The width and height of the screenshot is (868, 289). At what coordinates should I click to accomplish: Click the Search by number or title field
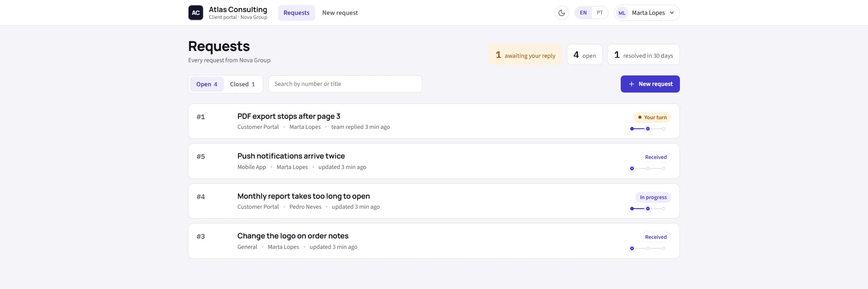[x=345, y=84]
